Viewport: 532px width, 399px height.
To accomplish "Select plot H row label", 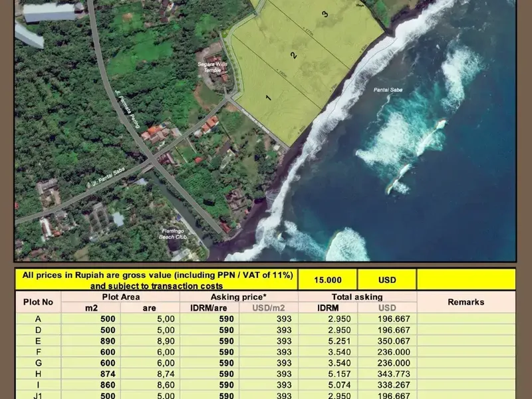I will point(38,374).
